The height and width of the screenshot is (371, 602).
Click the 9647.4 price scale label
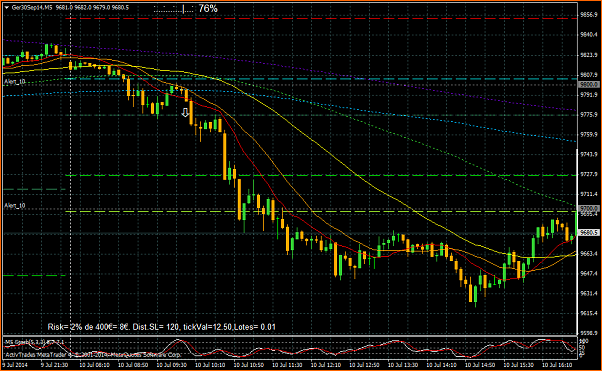pos(589,273)
